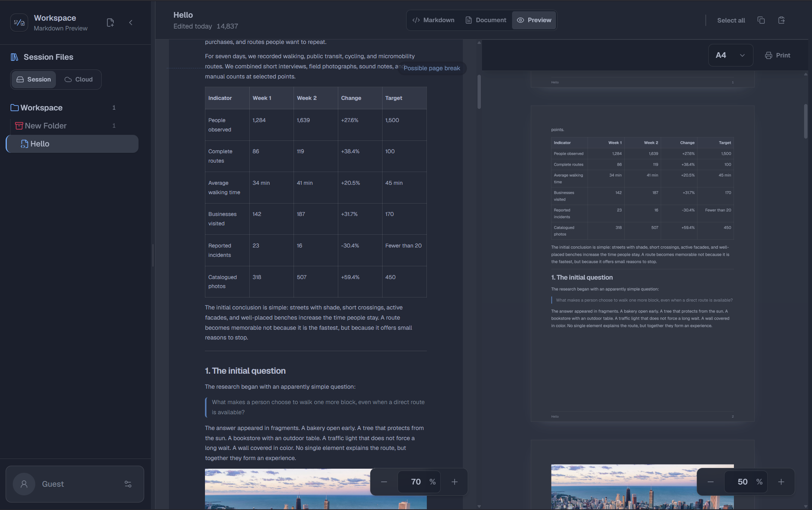
Task: Click the Workspace markdown logo icon
Action: point(19,23)
